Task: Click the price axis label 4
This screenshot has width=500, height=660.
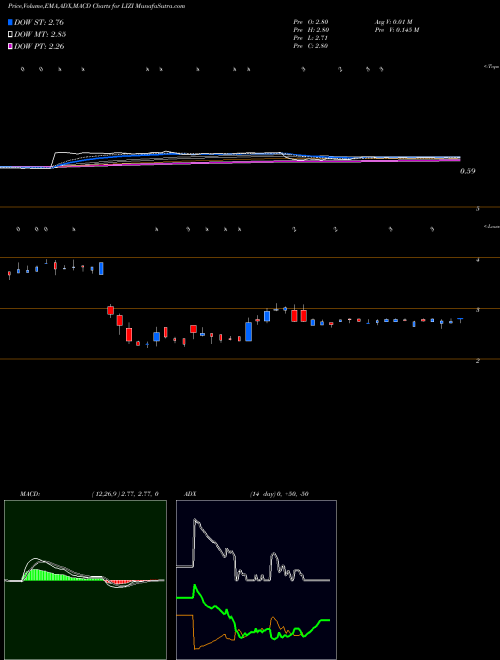Action: tap(478, 260)
